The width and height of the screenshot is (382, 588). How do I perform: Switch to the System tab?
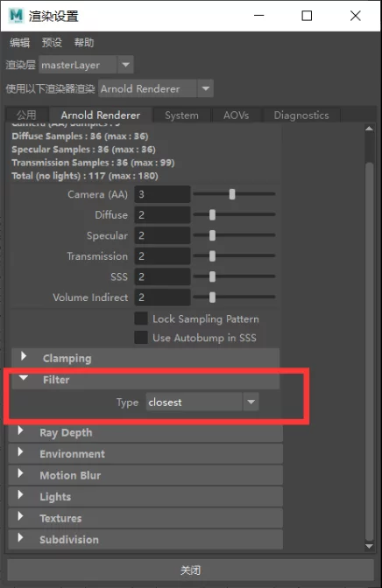click(x=181, y=115)
